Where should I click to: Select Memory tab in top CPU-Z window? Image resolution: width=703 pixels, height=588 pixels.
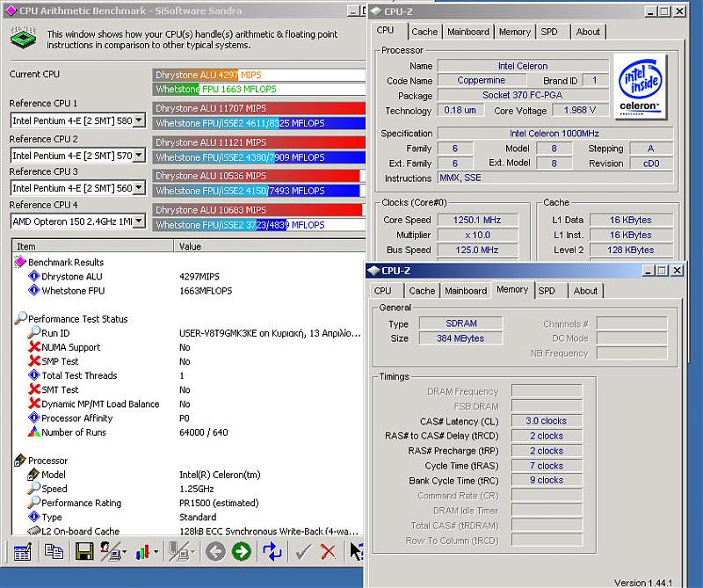(x=515, y=32)
